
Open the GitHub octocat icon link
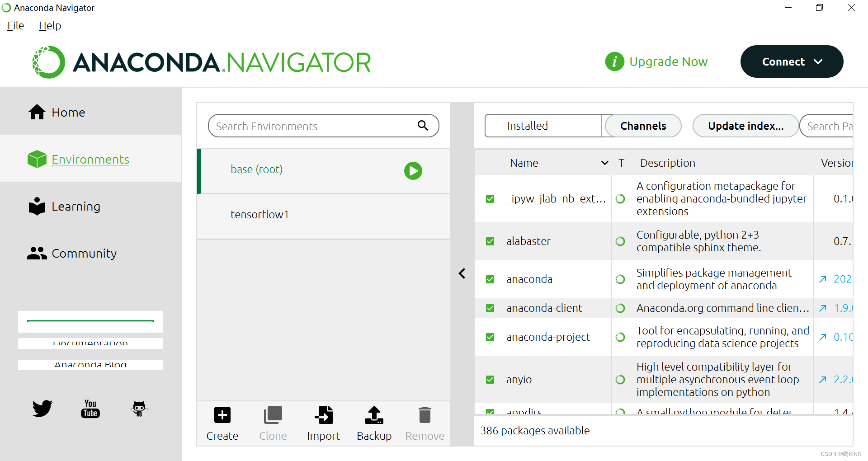139,409
